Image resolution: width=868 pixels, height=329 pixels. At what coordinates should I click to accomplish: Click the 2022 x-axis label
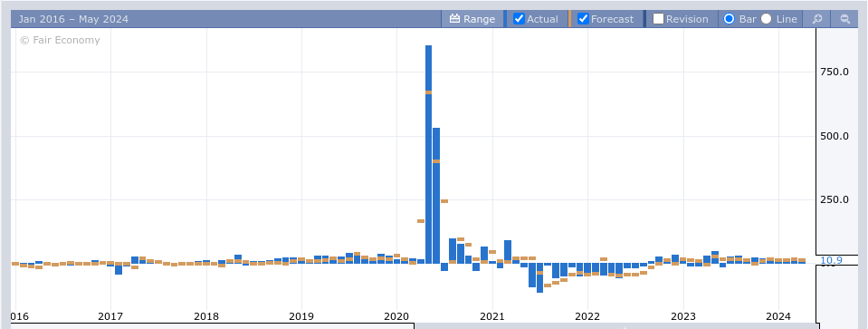pos(587,317)
